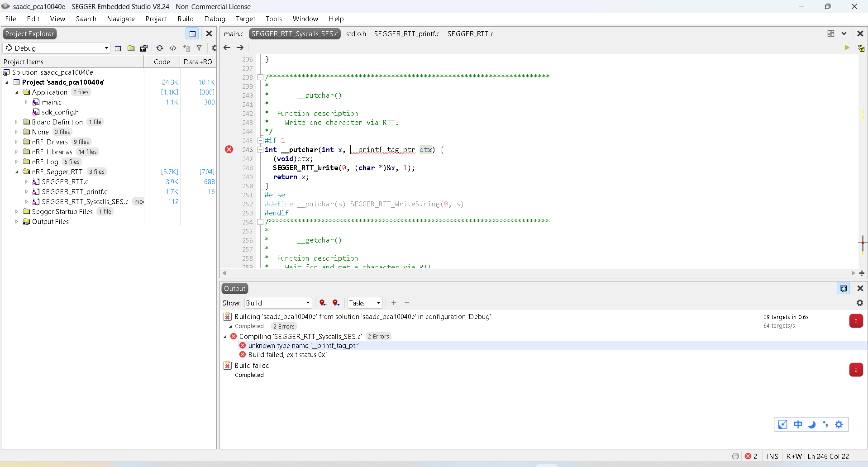Click the red error marker on line 246
This screenshot has width=868, height=467.
229,149
